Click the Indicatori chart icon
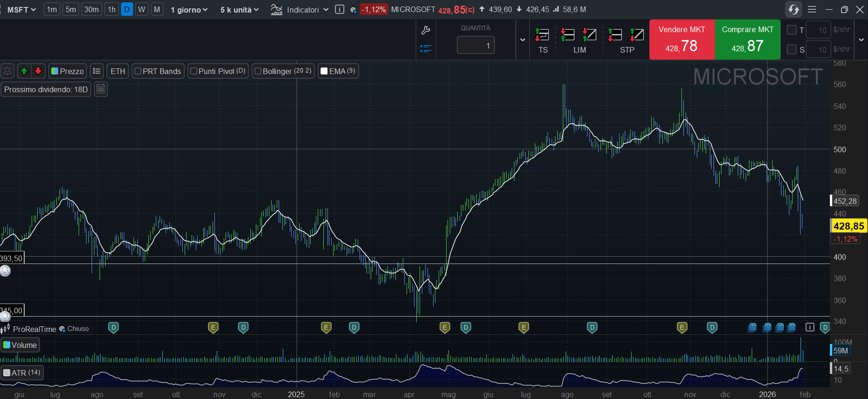The width and height of the screenshot is (868, 399). pyautogui.click(x=276, y=9)
